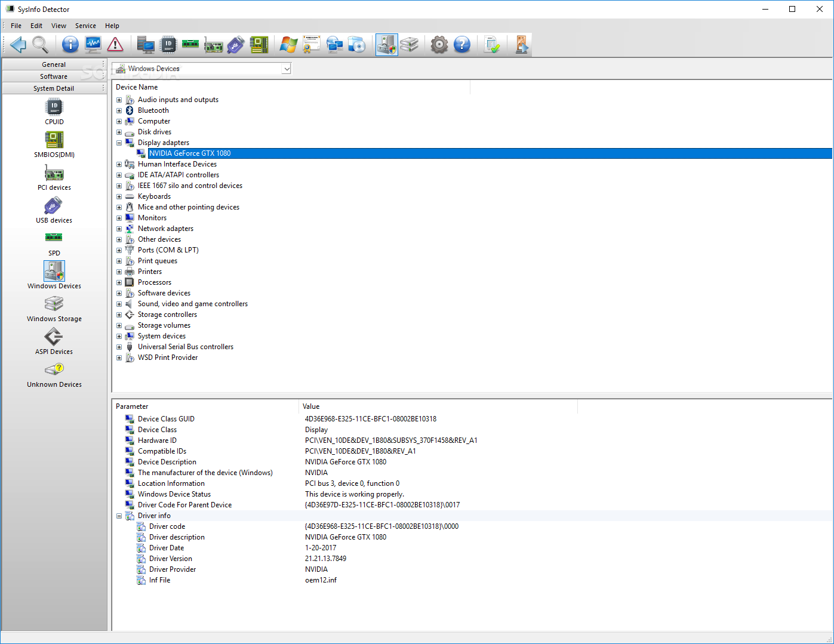Expand the Monitors tree node

pyautogui.click(x=119, y=218)
